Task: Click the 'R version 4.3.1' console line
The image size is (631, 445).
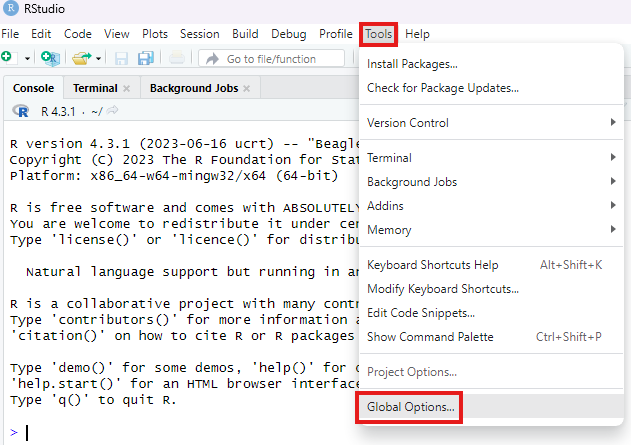Action: pyautogui.click(x=184, y=144)
